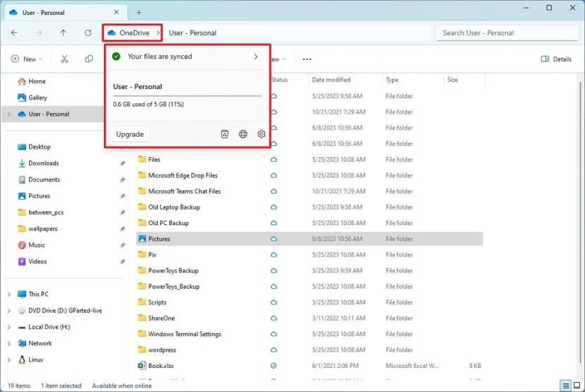Expand Linux tree node
This screenshot has height=392, width=585.
click(x=9, y=360)
